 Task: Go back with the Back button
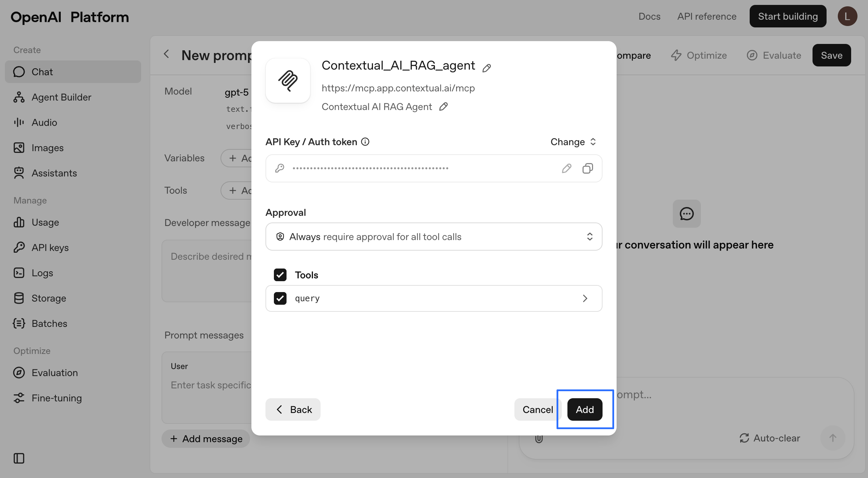tap(293, 409)
